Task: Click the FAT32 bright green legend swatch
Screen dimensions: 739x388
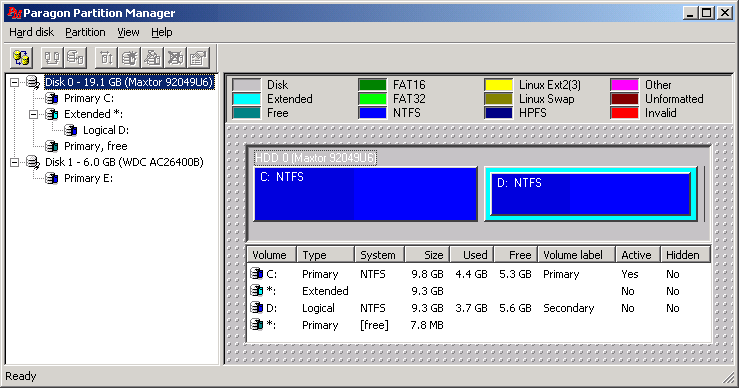Action: tap(372, 99)
